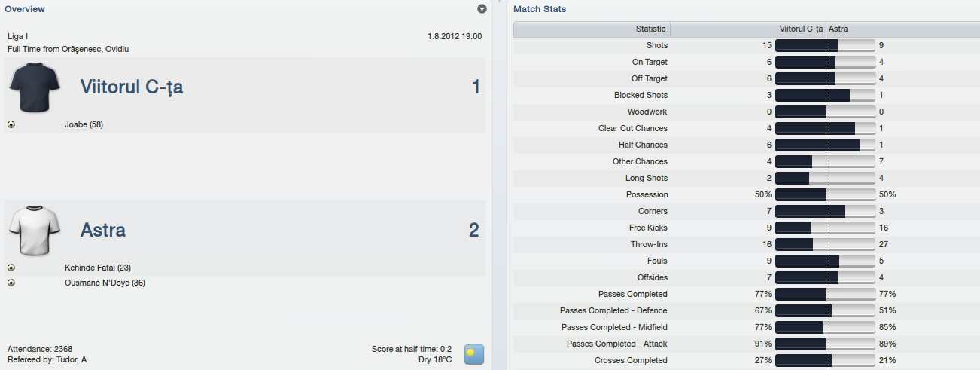The width and height of the screenshot is (980, 370).
Task: Click the goal ball icon beside Ousmane N'Doye
Action: 11,283
